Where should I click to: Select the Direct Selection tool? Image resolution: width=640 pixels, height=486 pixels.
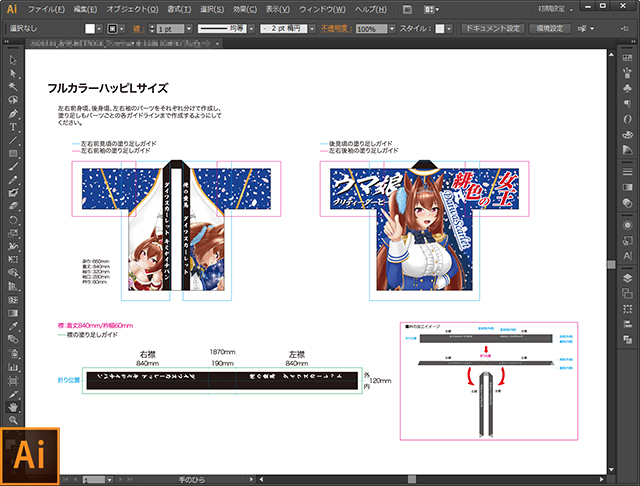point(13,74)
